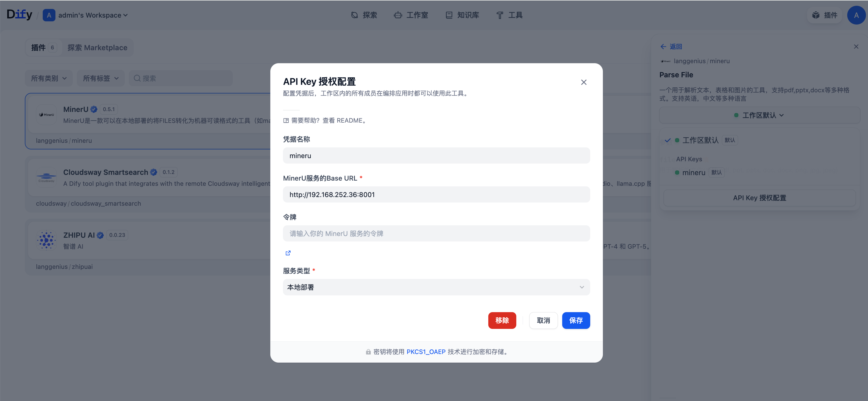This screenshot has width=868, height=401.
Task: Expand the 服务类型 dropdown showing 本地部署
Action: click(436, 287)
